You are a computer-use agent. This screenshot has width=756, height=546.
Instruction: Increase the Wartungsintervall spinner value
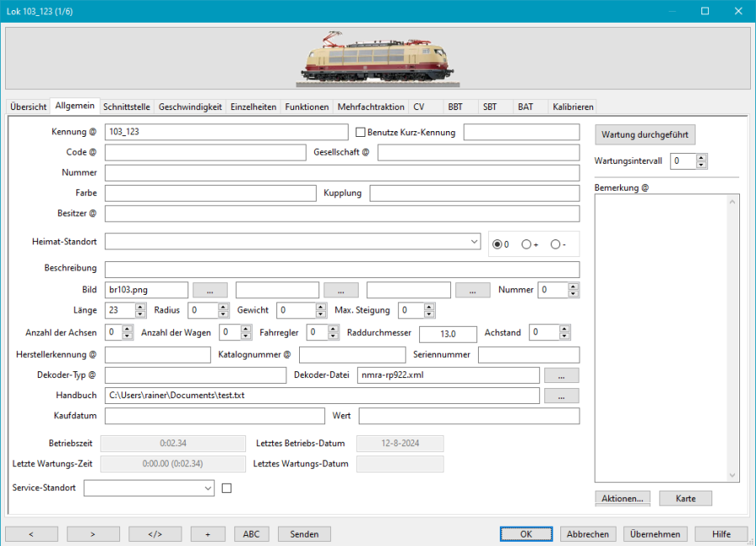pyautogui.click(x=702, y=157)
